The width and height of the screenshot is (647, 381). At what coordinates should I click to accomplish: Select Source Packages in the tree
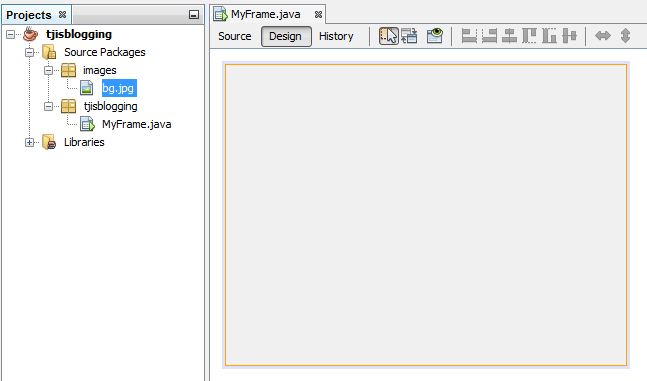105,52
